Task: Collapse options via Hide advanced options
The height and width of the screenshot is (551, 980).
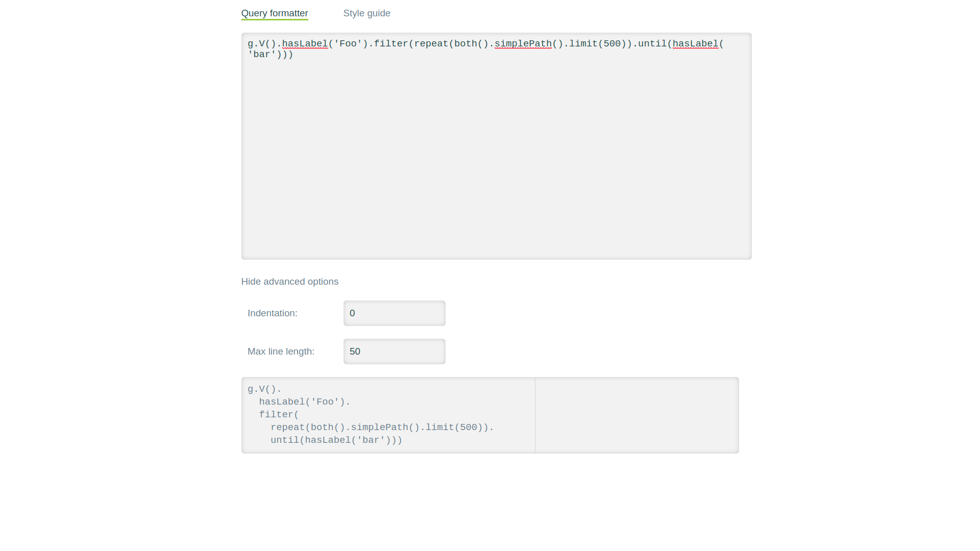Action: point(289,282)
